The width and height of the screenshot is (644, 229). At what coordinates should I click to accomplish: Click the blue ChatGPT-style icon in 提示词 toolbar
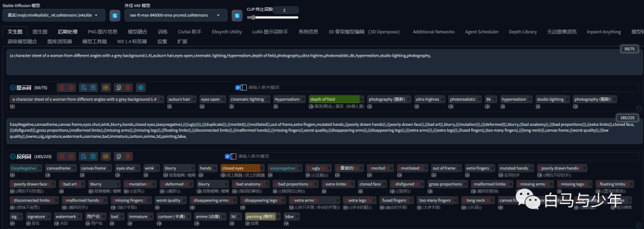click(141, 88)
